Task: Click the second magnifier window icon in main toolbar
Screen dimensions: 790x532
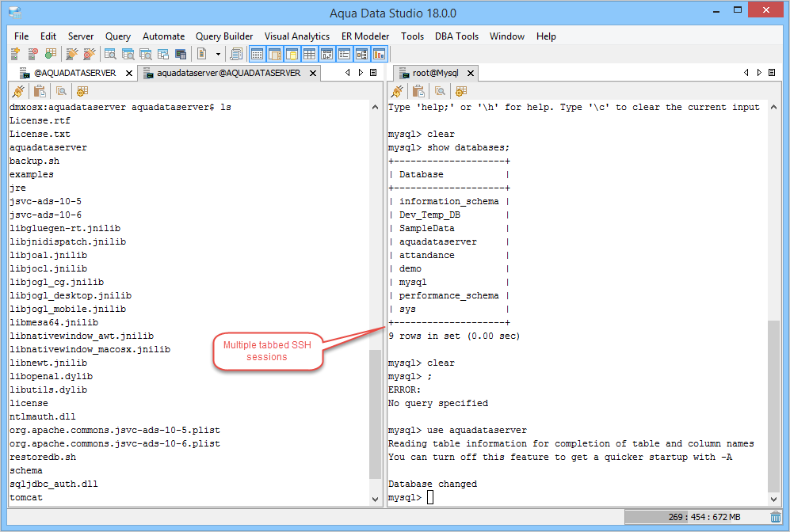Action: click(x=128, y=54)
